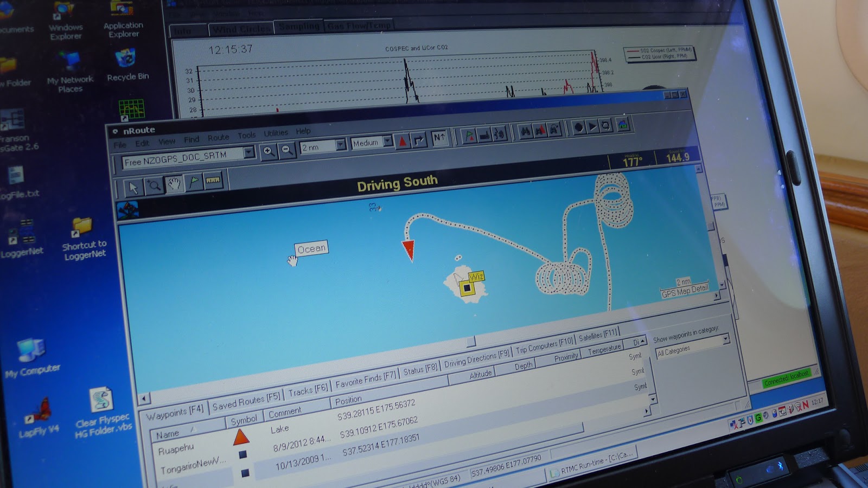Click the toolbar icon left of the binoculars
The image size is (868, 488).
[500, 133]
